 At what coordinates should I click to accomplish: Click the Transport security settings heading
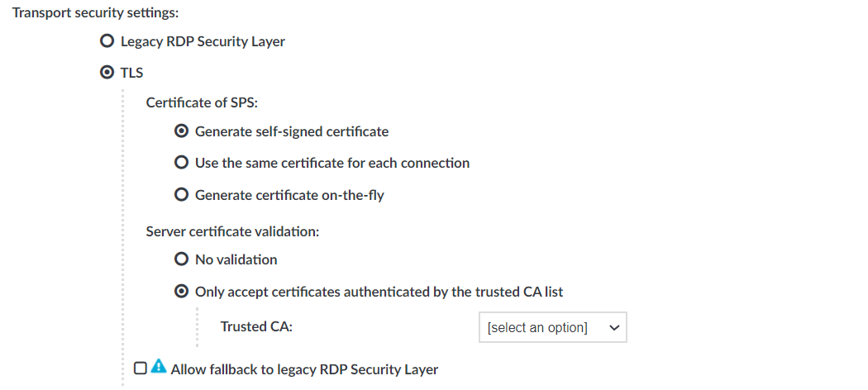(x=96, y=12)
